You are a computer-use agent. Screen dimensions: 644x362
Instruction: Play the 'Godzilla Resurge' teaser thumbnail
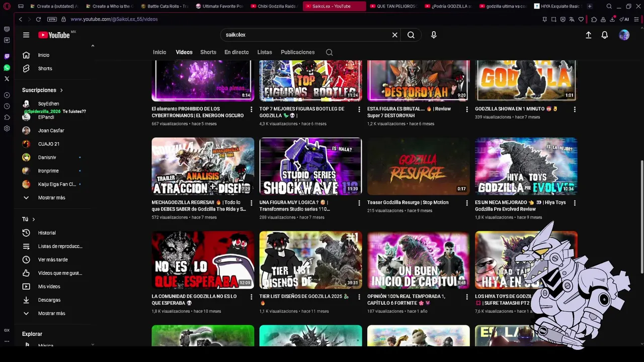pos(418,166)
